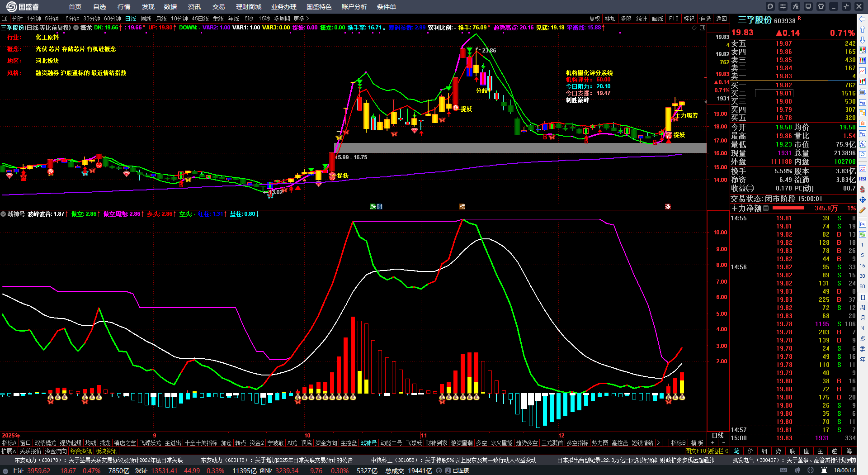Open the 理财商城 menu
This screenshot has height=475, width=868.
[249, 7]
